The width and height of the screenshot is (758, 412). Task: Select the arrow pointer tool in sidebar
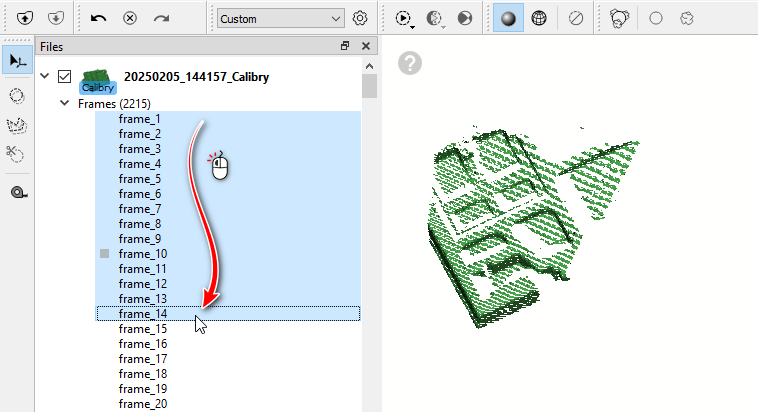click(17, 60)
